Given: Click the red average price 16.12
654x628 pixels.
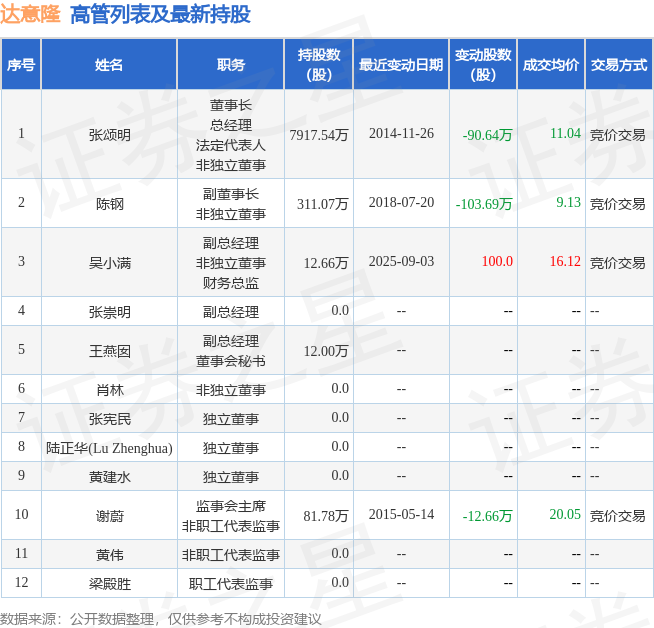Looking at the screenshot, I should [565, 261].
